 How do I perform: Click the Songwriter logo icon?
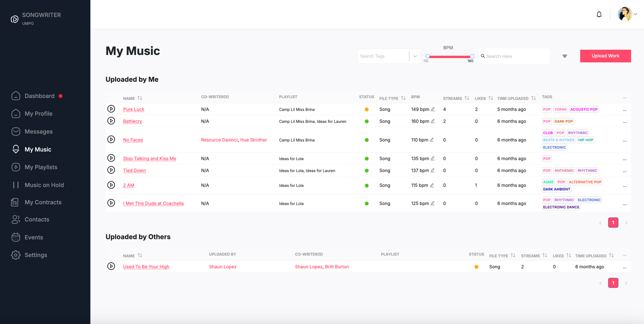(x=14, y=19)
